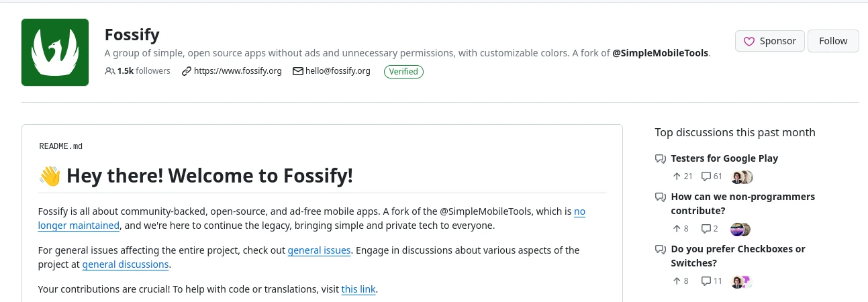Click the heart icon on Sponsor button

tap(749, 42)
